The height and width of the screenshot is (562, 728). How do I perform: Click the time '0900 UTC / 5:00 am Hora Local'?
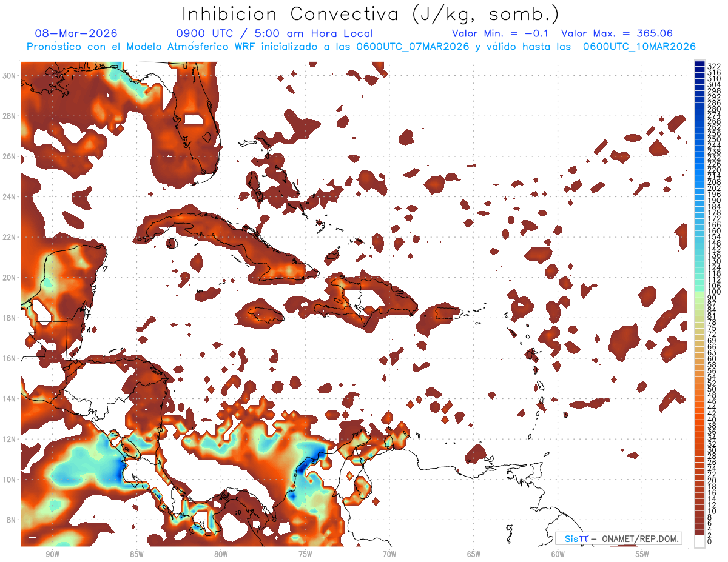pyautogui.click(x=274, y=33)
